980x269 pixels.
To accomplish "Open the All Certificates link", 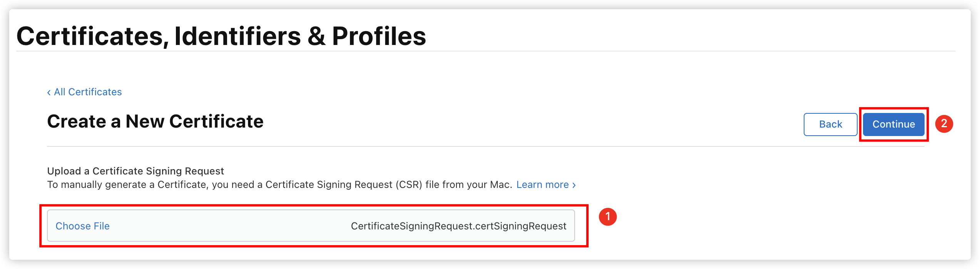I will click(x=84, y=92).
